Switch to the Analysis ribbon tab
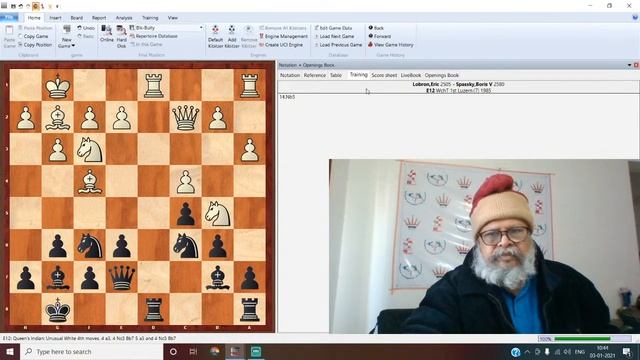640x360 pixels. (x=124, y=18)
